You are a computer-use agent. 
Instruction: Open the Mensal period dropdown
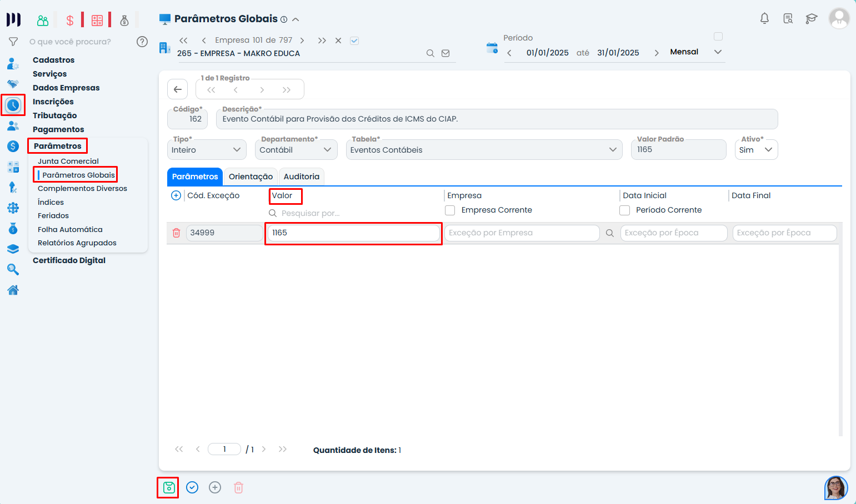click(x=696, y=52)
